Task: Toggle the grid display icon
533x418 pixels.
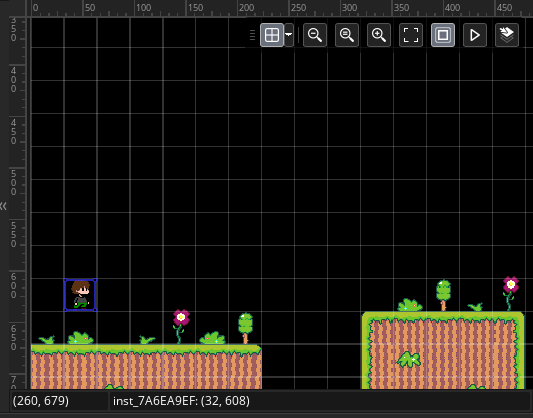Action: coord(272,35)
